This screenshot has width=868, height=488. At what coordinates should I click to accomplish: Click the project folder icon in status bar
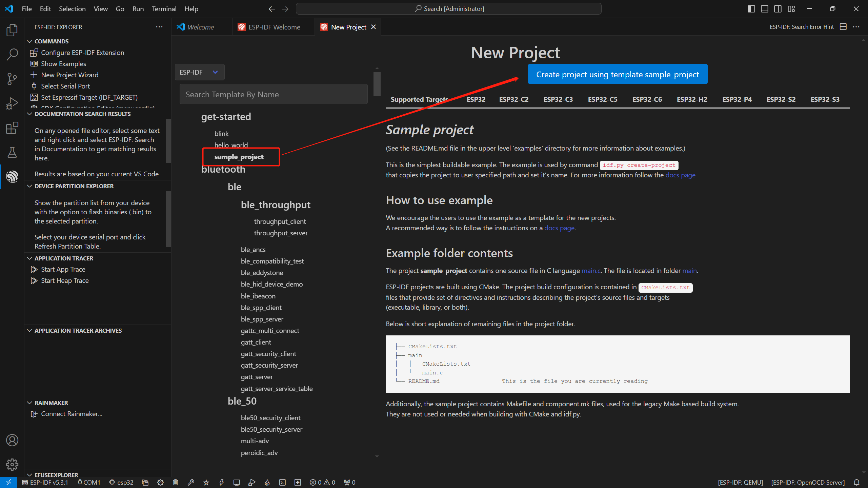[x=145, y=482]
